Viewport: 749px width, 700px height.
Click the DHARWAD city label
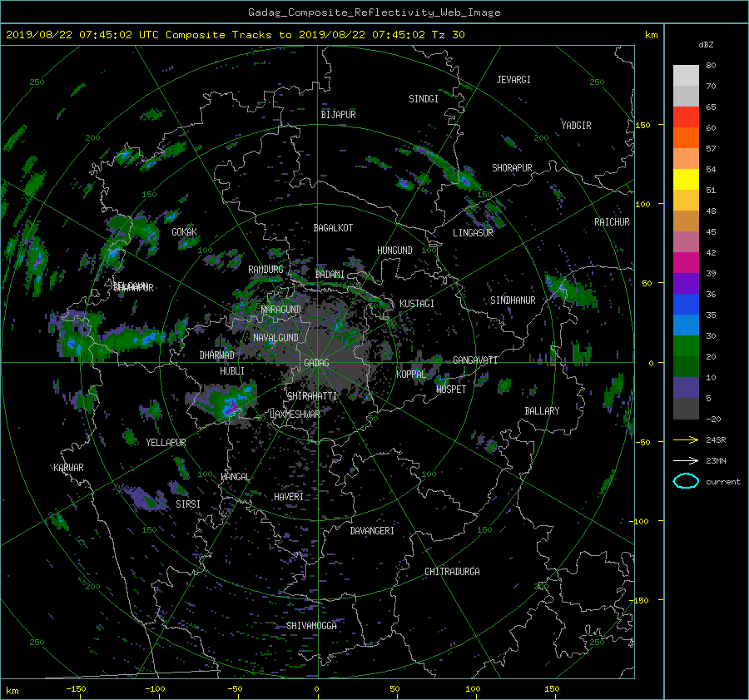(x=217, y=355)
